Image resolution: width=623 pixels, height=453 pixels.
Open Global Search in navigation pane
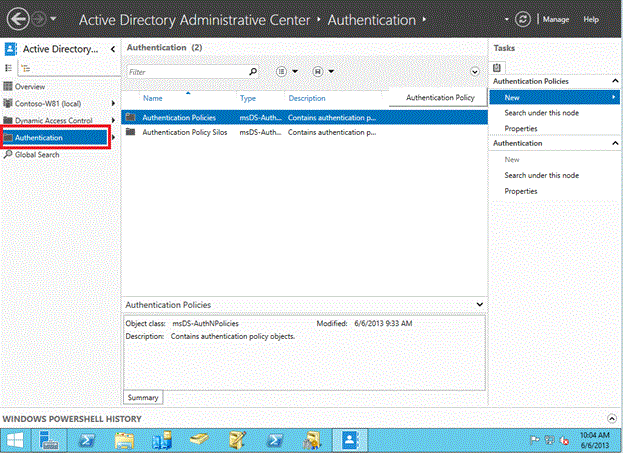37,154
